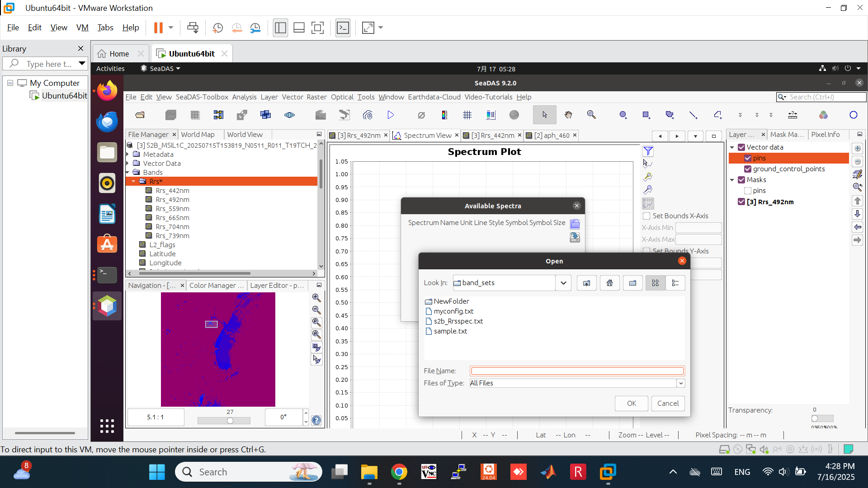Collapse the Rrs* band group
This screenshot has width=868, height=488.
(133, 181)
